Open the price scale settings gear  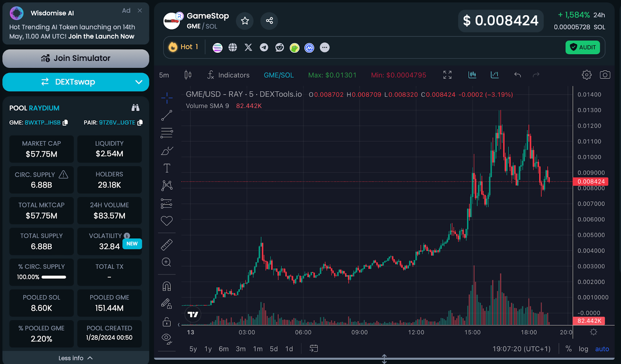point(593,332)
